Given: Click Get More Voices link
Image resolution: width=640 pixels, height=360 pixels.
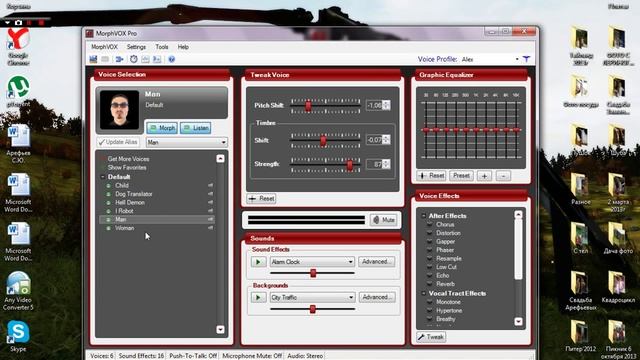Looking at the screenshot, I should (128, 159).
